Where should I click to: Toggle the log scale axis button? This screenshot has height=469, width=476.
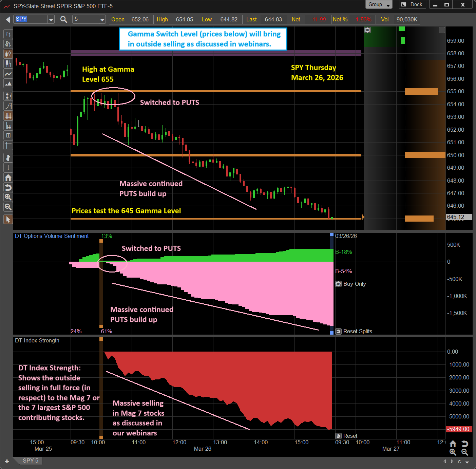click(x=8, y=106)
